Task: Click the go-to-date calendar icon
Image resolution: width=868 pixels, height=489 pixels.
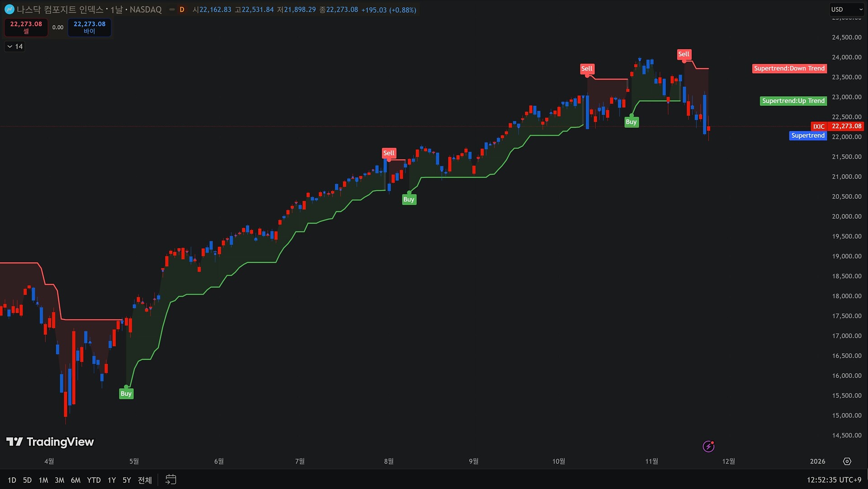Action: [x=170, y=480]
